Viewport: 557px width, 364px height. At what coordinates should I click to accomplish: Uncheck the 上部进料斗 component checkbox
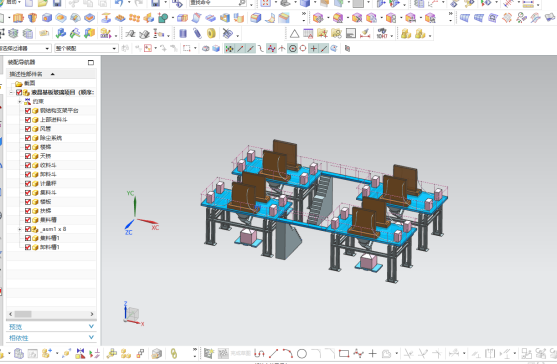click(28, 120)
